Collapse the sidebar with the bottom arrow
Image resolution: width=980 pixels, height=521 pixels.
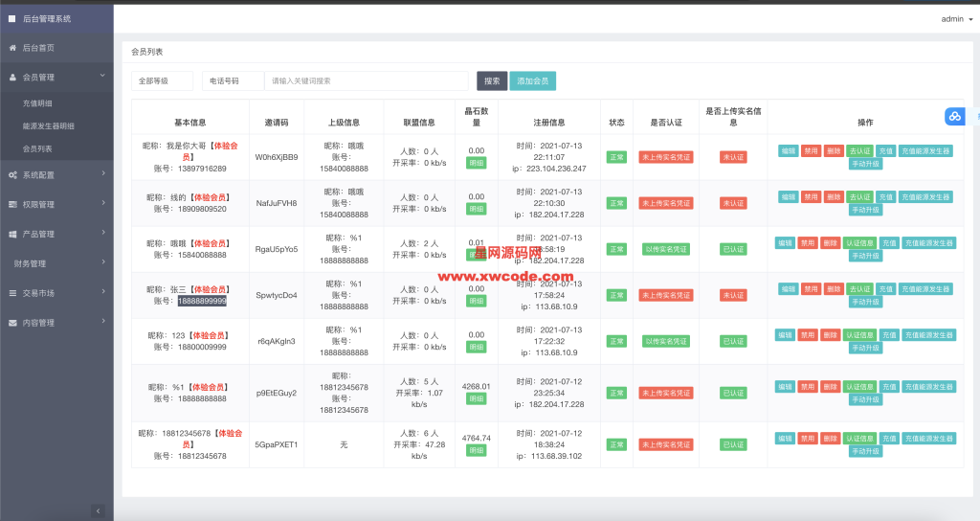(97, 511)
